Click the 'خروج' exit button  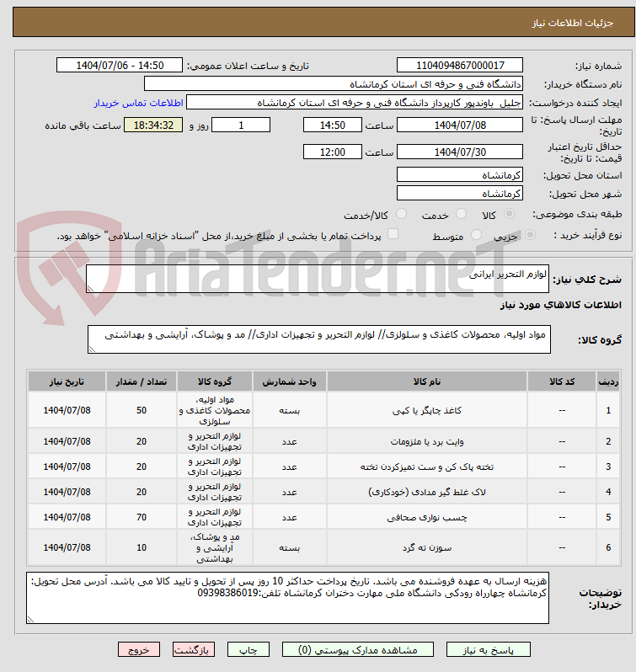pos(139,650)
